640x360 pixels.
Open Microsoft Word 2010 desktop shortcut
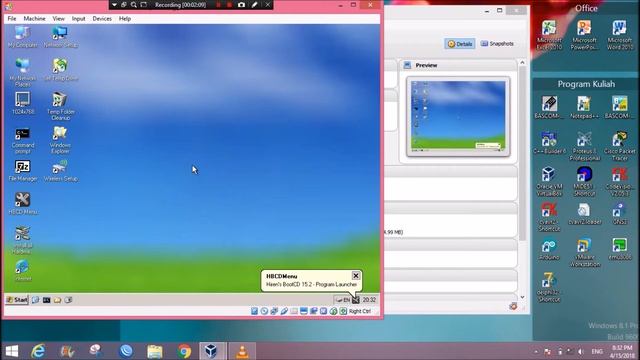[x=619, y=35]
